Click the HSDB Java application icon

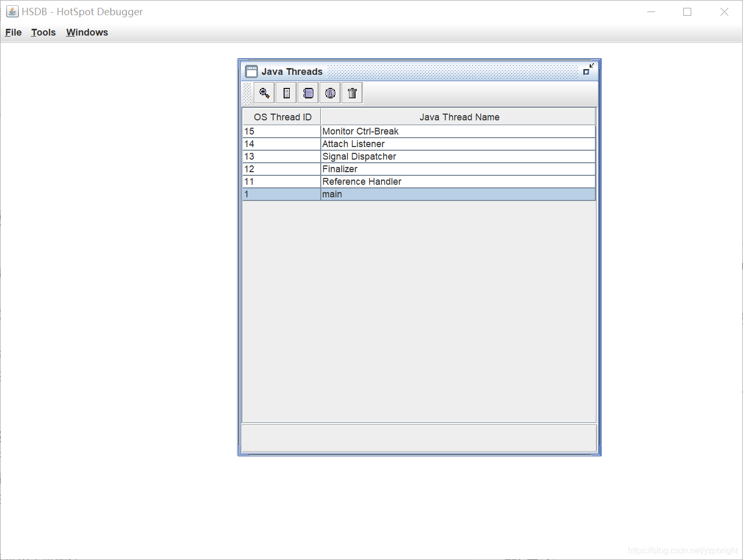click(12, 12)
